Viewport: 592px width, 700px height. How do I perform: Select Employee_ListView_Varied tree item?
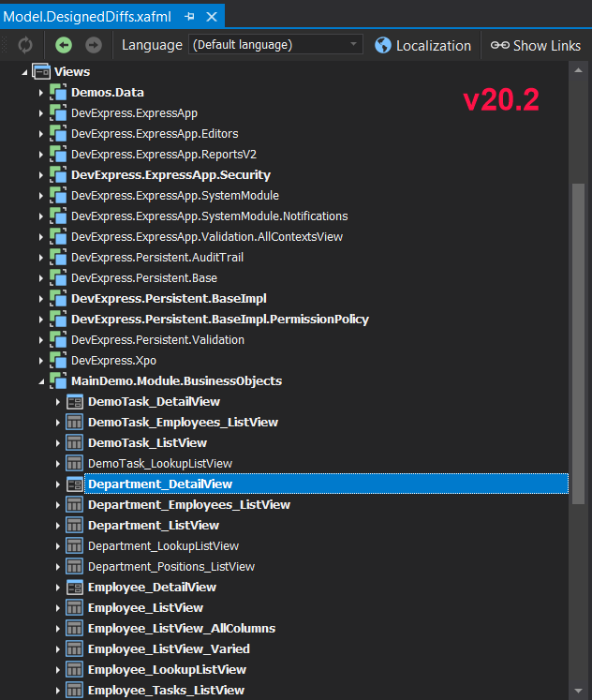tap(169, 649)
